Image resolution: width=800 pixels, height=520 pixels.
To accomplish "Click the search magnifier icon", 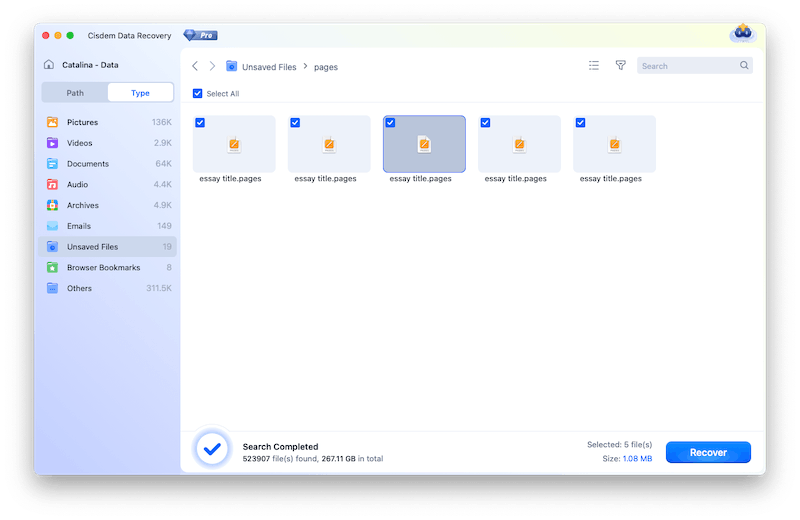I will 744,65.
